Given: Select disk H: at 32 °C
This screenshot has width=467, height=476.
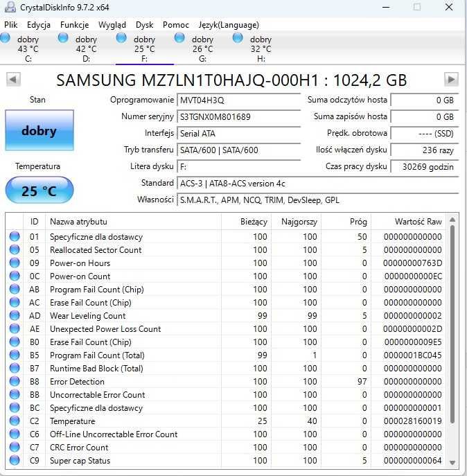Looking at the screenshot, I should 261,49.
